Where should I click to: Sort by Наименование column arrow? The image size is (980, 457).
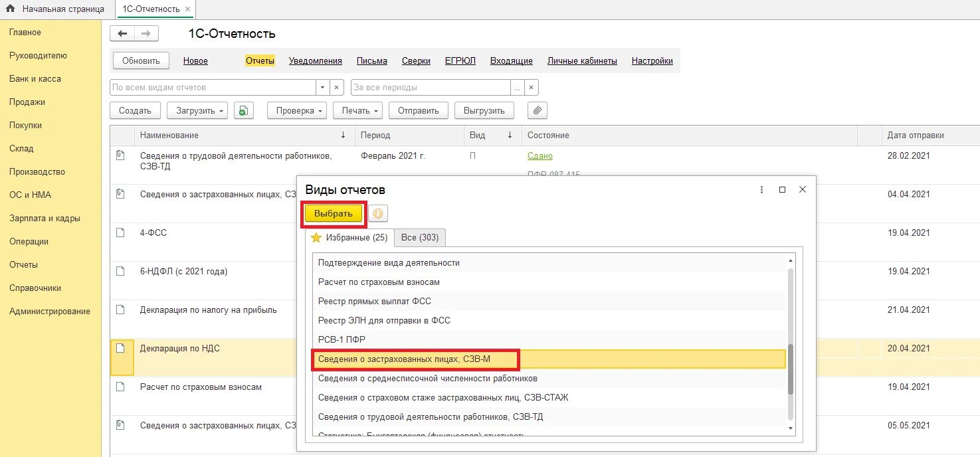click(x=343, y=135)
